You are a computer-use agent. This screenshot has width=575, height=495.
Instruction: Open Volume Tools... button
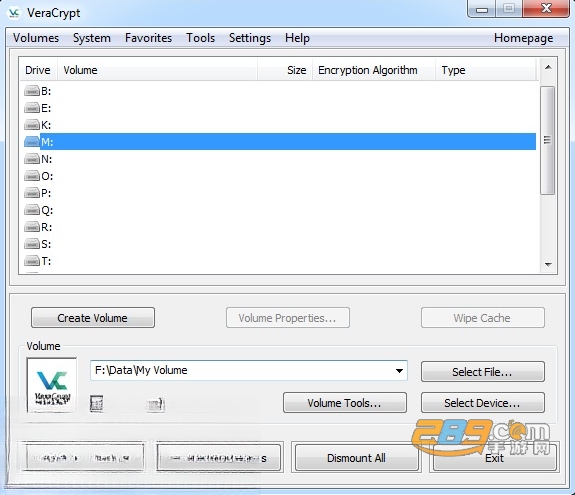[x=345, y=403]
